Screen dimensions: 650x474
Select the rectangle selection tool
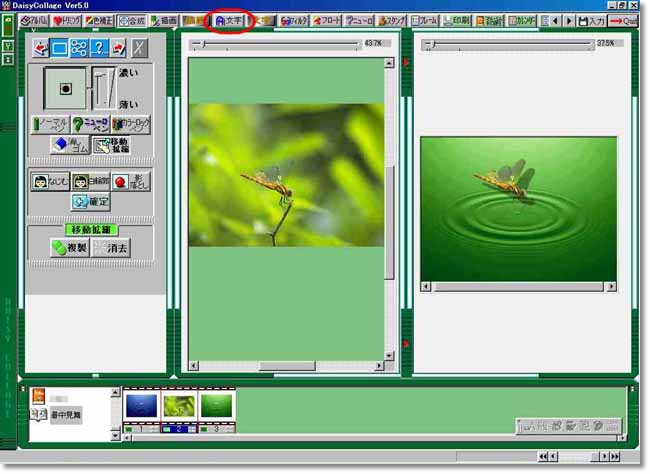click(x=59, y=48)
